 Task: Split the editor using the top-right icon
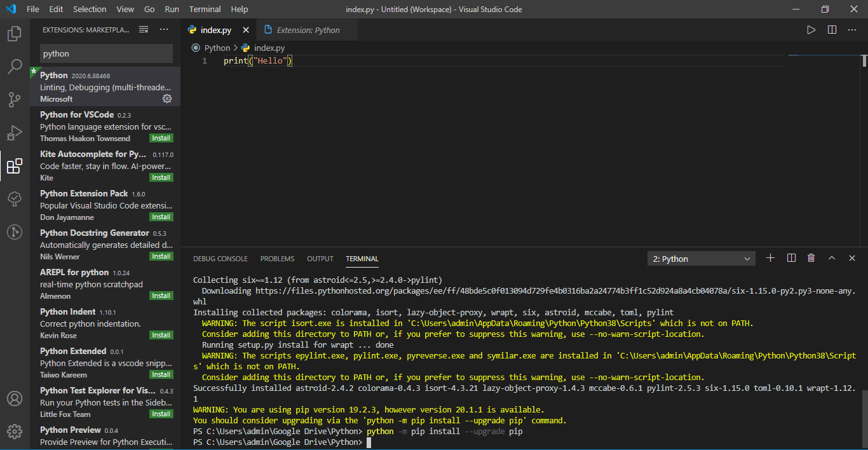point(832,29)
